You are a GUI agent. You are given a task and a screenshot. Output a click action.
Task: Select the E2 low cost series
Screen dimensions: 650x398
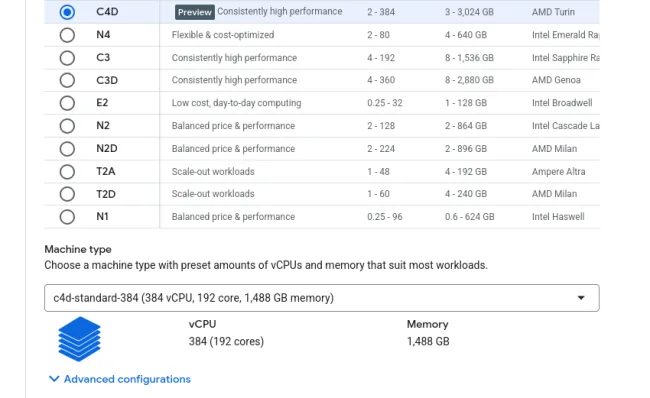coord(67,103)
